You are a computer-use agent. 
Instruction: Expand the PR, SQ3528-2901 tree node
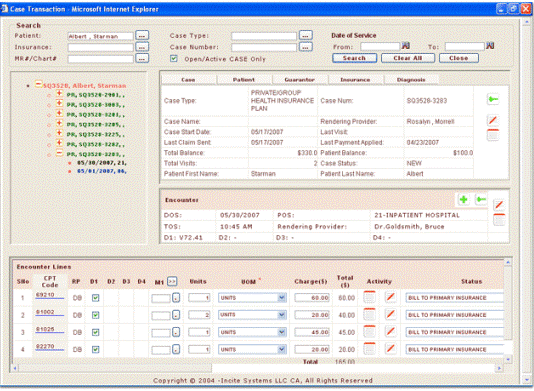[59, 94]
